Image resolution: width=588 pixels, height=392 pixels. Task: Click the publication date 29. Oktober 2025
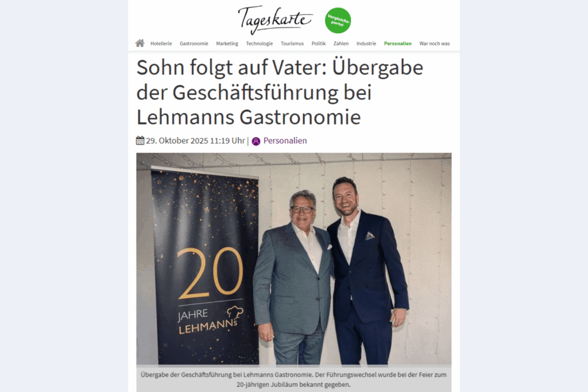(x=195, y=141)
